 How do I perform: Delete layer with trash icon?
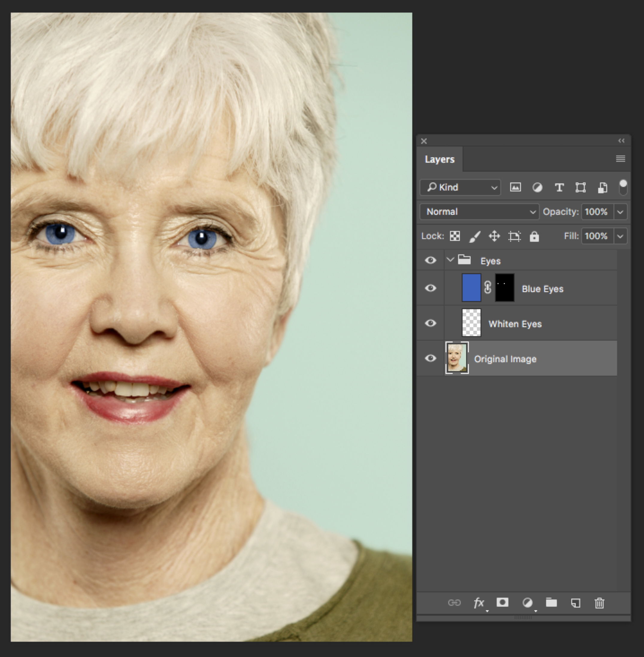point(599,603)
